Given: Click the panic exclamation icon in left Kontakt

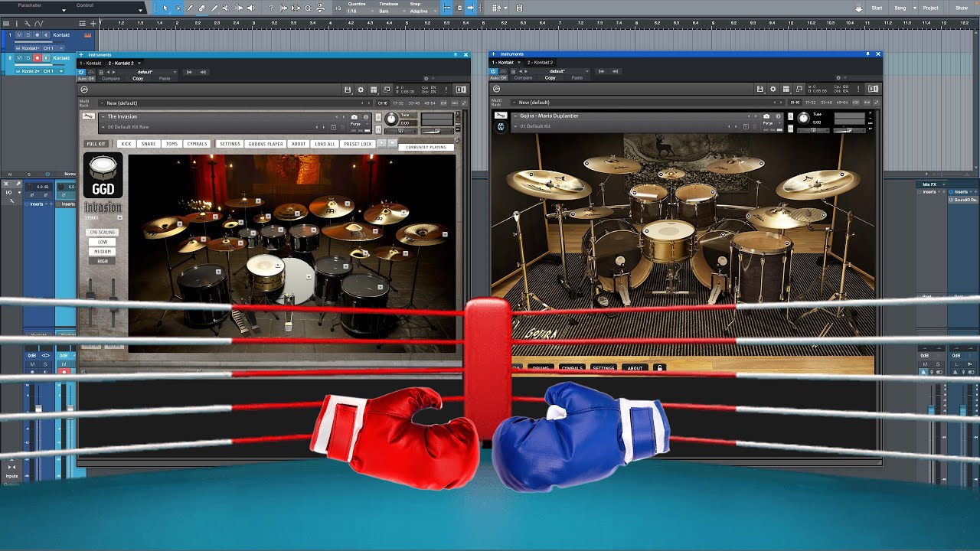Looking at the screenshot, I should [x=446, y=90].
